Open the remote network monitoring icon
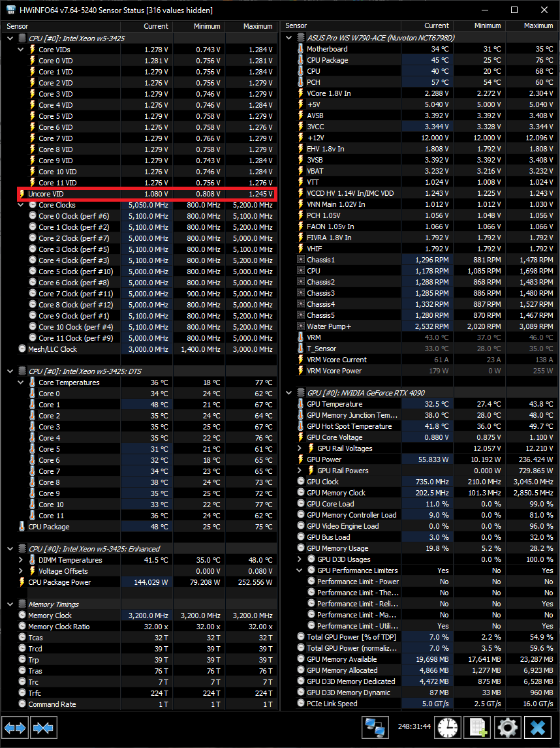Viewport: 560px width, 748px height. point(375,727)
